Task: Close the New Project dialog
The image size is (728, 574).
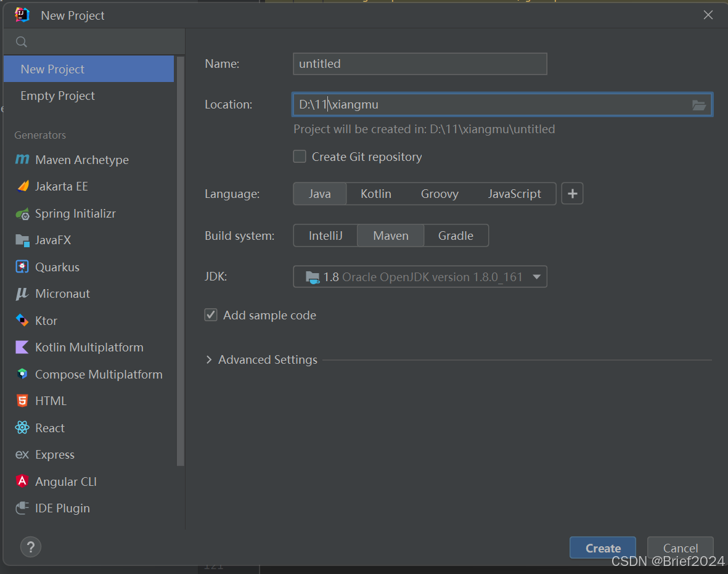Action: coord(708,15)
